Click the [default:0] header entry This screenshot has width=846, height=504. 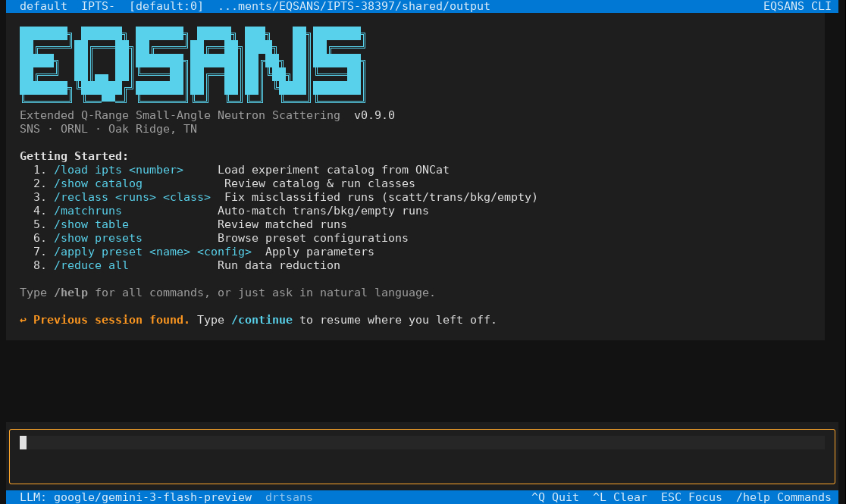166,6
